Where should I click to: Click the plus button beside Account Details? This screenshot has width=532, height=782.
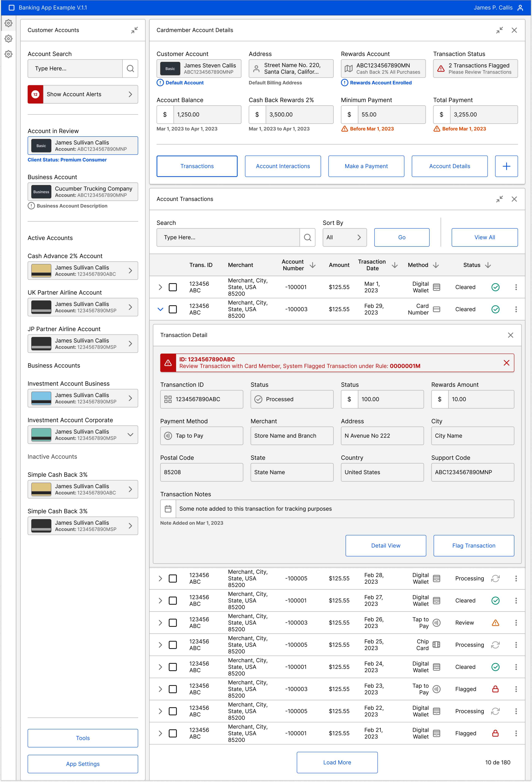[506, 166]
